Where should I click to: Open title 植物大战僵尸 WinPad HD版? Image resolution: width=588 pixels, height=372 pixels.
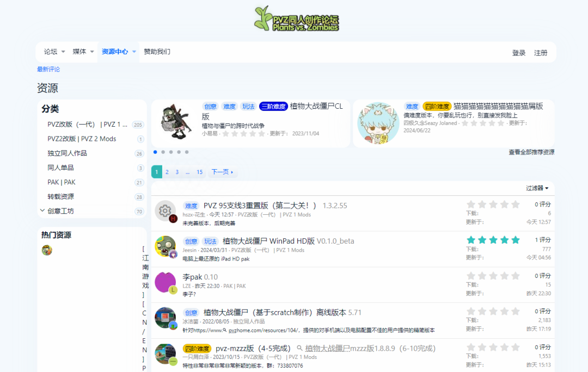click(x=268, y=241)
